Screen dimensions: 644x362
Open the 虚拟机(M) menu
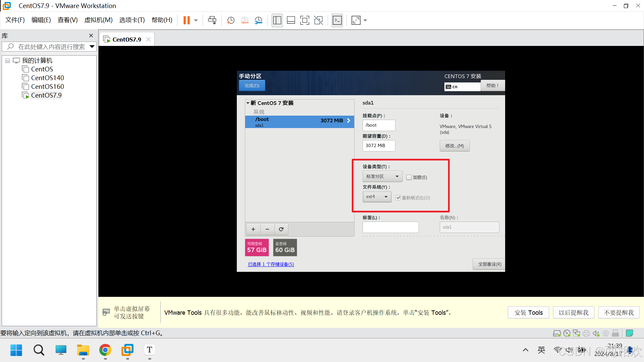[x=98, y=20]
